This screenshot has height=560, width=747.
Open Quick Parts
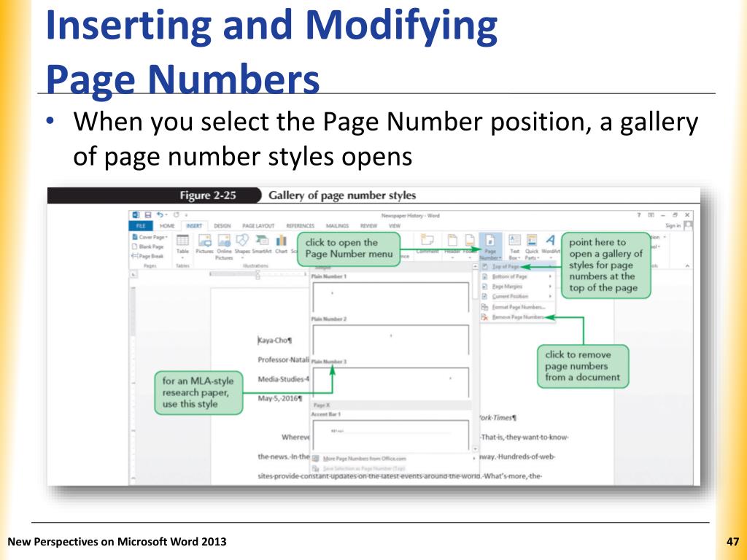point(531,246)
